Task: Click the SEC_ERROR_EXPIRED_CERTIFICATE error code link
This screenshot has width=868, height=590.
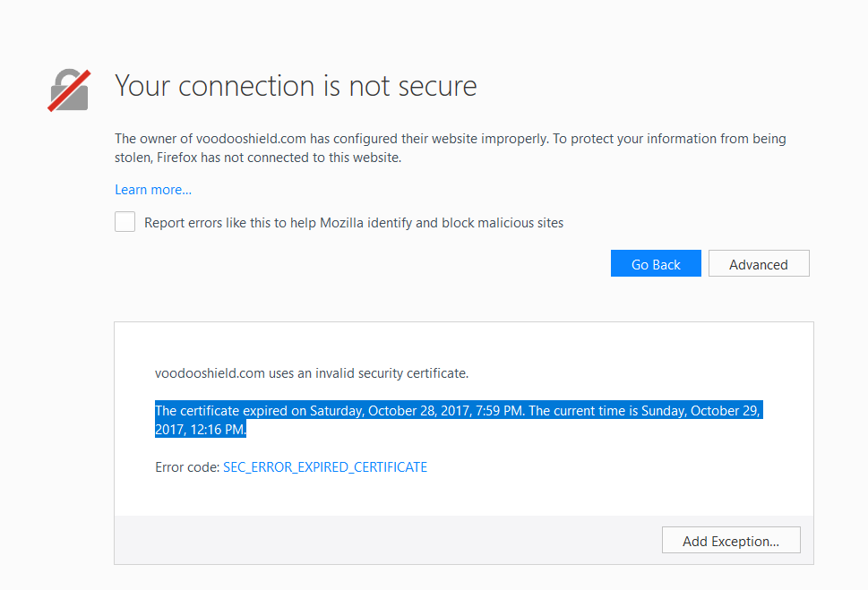Action: point(325,466)
